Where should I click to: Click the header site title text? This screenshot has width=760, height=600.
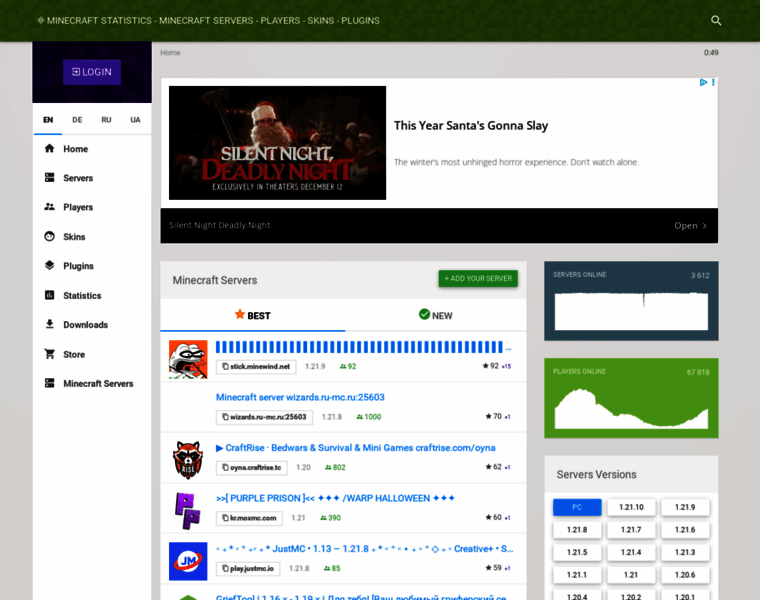click(x=213, y=20)
